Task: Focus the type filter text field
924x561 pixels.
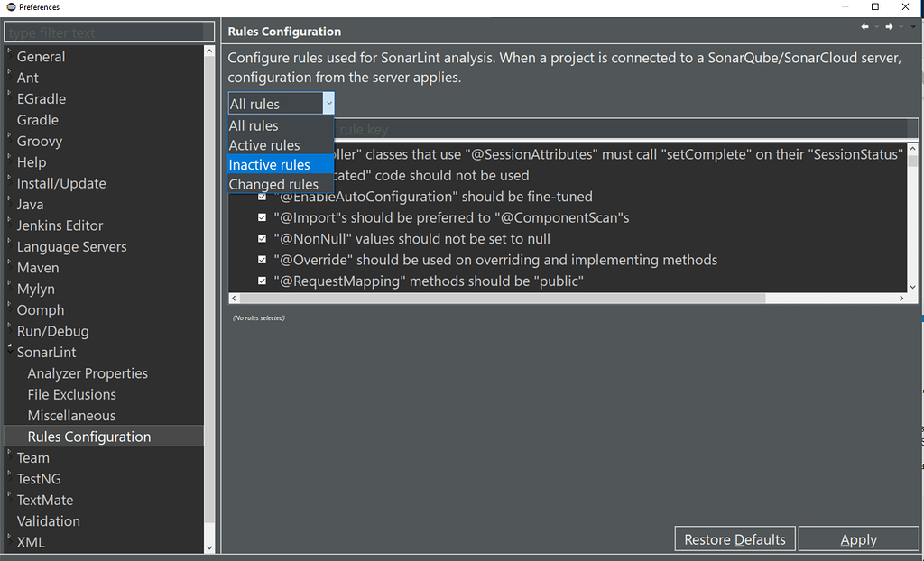Action: tap(108, 32)
